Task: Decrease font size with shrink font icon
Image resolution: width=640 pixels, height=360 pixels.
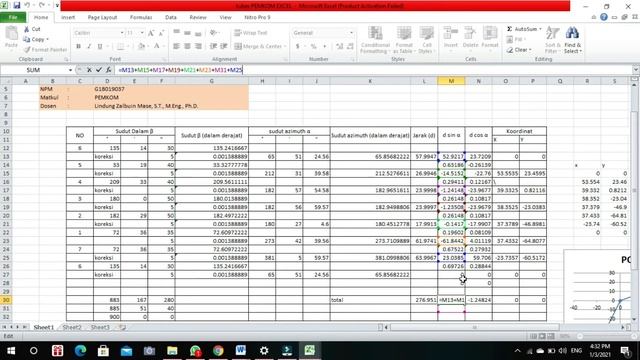Action: 161,33
